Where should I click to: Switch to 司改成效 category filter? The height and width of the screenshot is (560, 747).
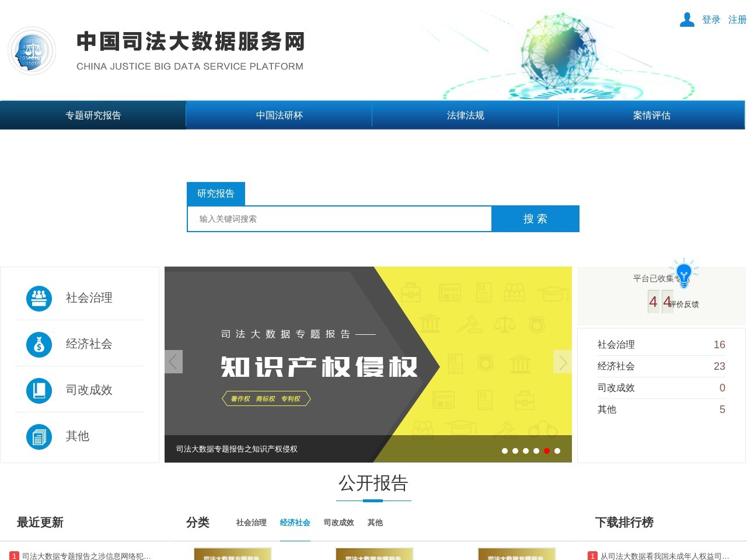coord(339,523)
